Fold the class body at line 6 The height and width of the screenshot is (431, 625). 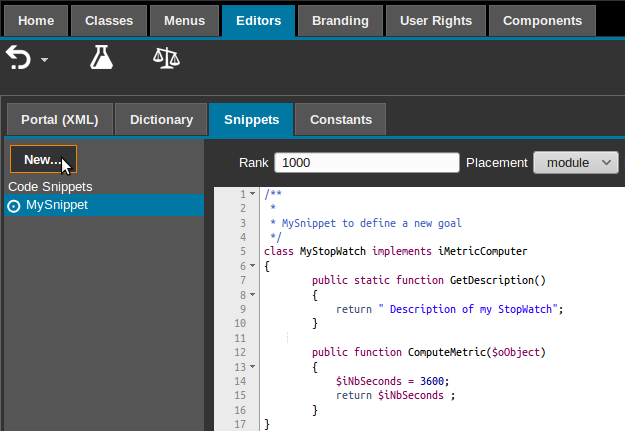(x=253, y=267)
